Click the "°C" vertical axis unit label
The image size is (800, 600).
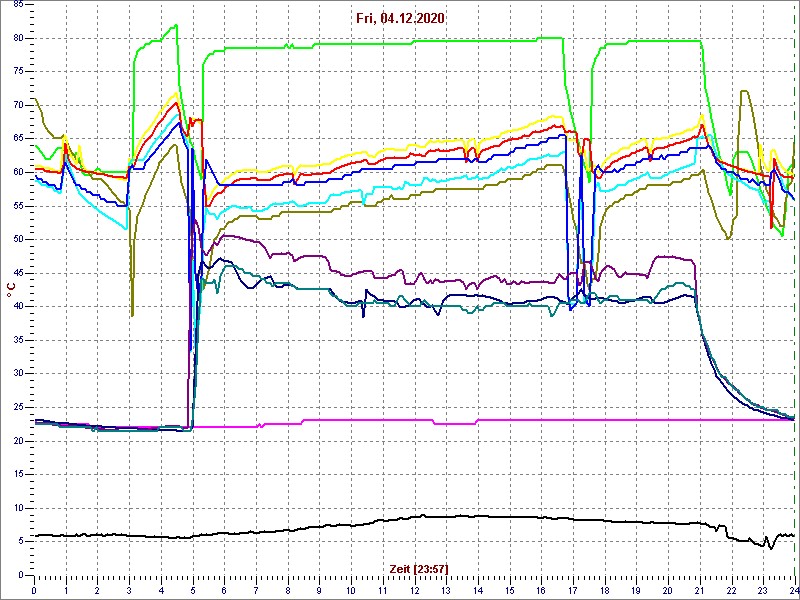(11, 290)
